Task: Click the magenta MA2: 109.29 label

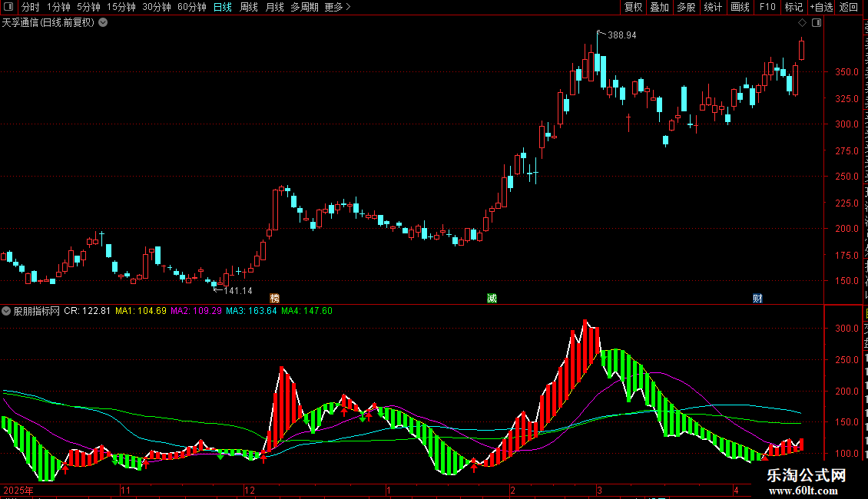Action: (196, 311)
